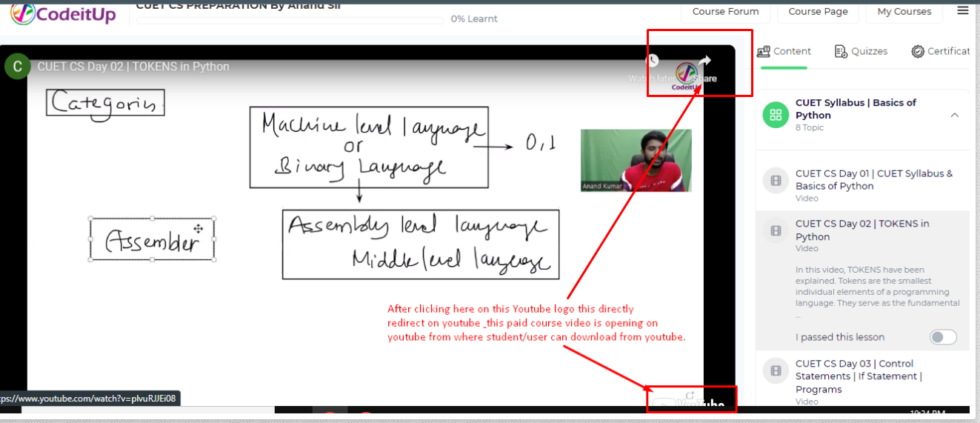Click the Day 02 lesson description text
The width and height of the screenshot is (980, 423).
[878, 292]
